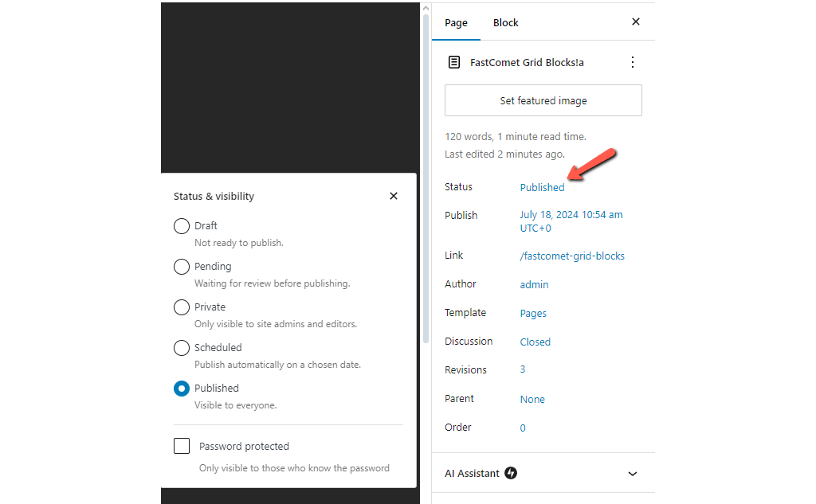Collapse the AI Assistant section
Viewport: 816px width, 504px height.
633,473
